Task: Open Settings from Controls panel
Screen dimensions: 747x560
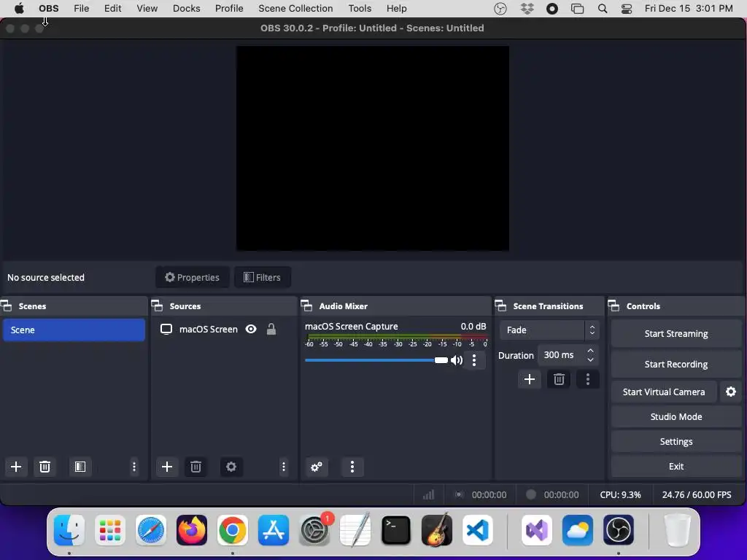Action: coord(676,441)
